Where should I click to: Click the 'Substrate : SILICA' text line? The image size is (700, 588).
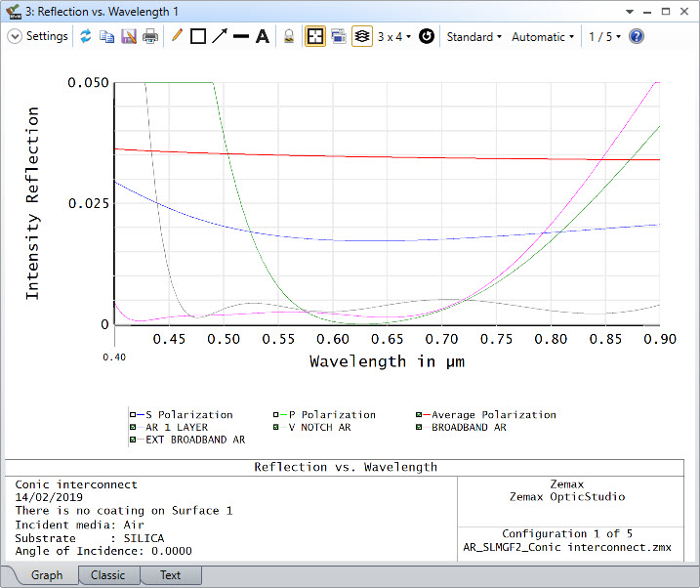coord(90,538)
